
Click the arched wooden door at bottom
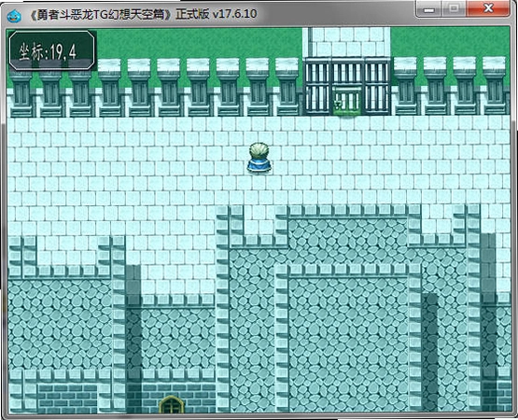tap(171, 404)
